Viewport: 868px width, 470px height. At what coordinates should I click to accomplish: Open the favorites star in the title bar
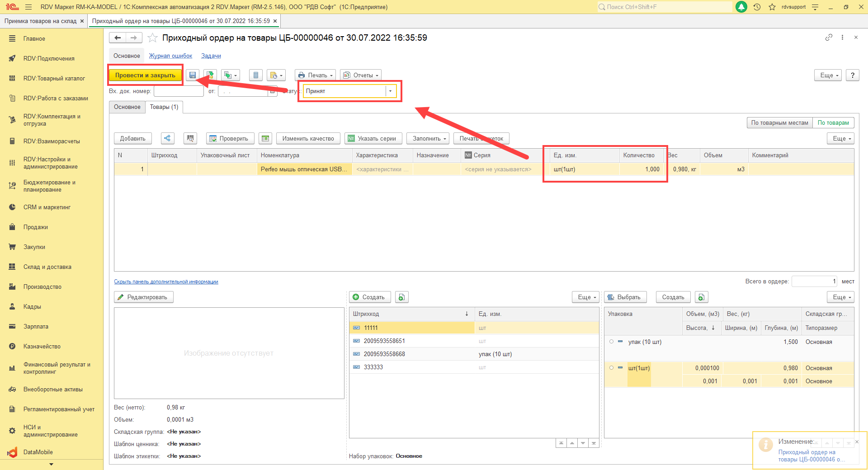[x=772, y=7]
